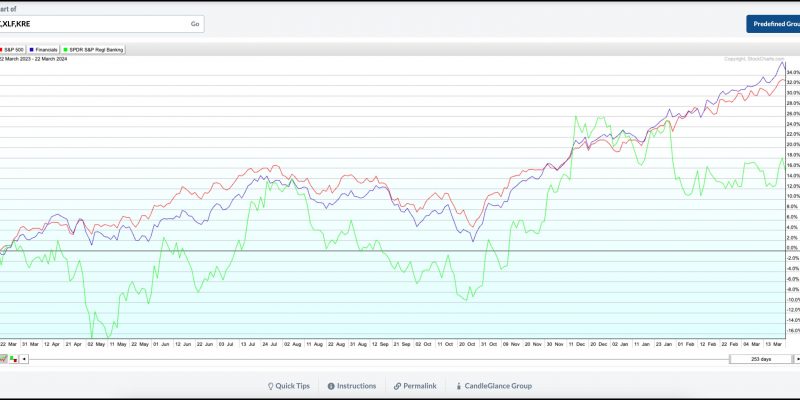Click the date range text under the legend
800x400 pixels.
point(34,59)
